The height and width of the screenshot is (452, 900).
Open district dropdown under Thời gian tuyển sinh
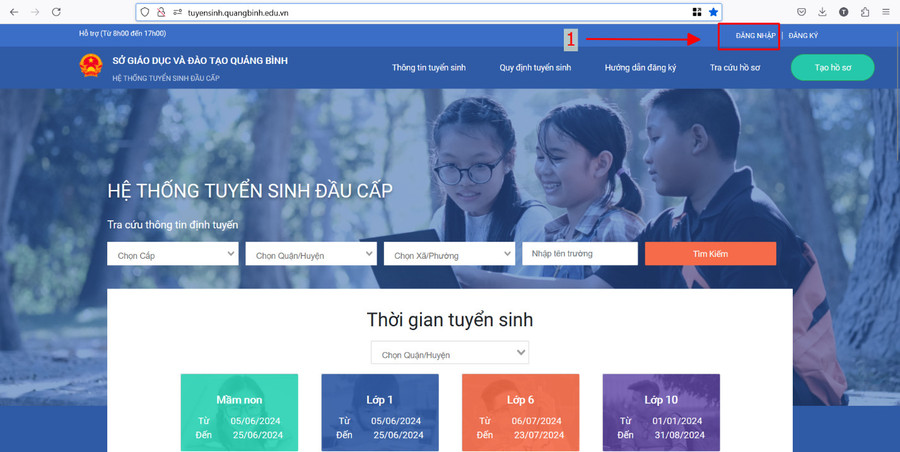pos(449,354)
